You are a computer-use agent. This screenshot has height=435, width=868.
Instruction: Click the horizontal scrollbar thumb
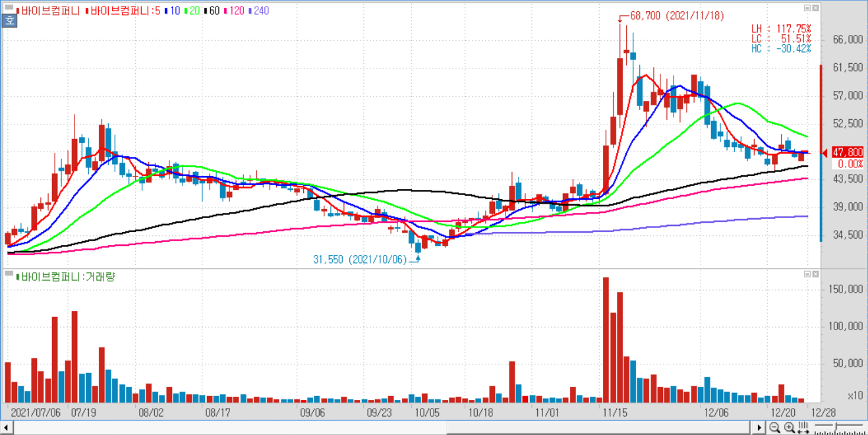tap(598, 428)
